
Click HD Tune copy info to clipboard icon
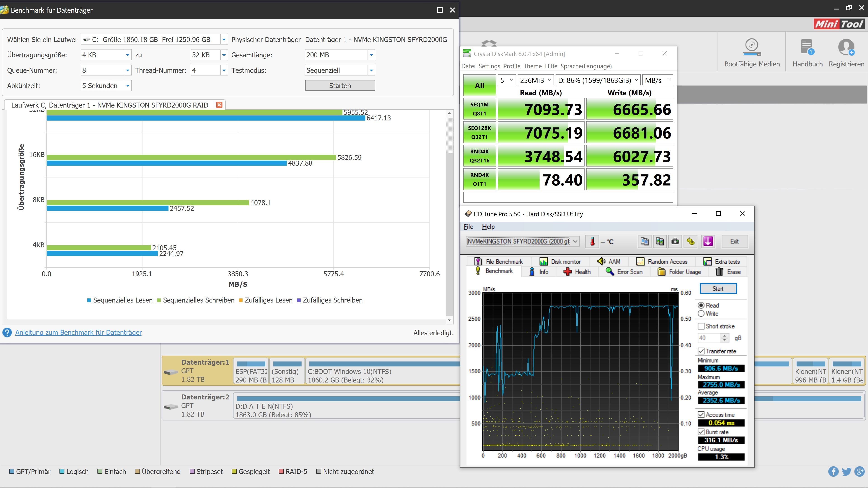(644, 241)
